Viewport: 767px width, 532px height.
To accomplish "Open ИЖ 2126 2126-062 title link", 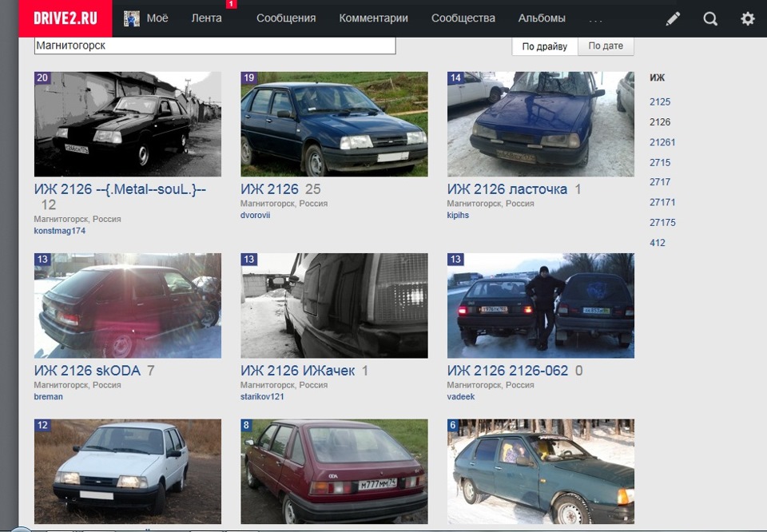I will pos(508,371).
